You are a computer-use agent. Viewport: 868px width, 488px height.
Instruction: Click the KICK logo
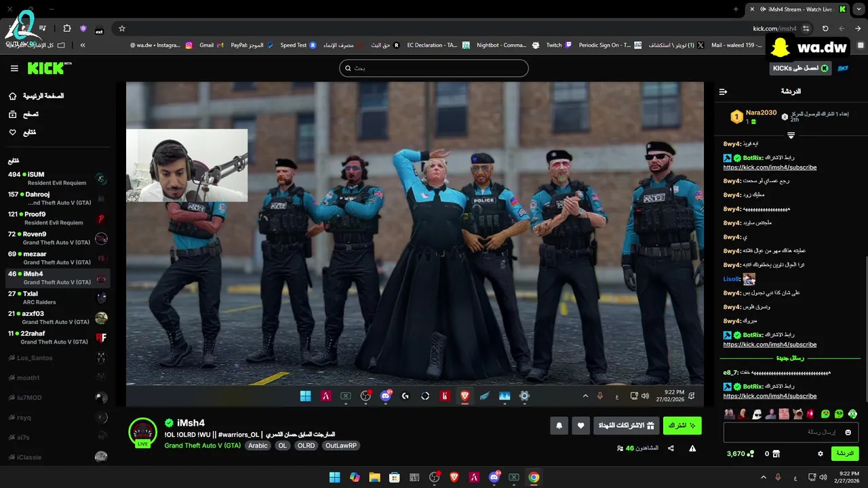tap(49, 68)
